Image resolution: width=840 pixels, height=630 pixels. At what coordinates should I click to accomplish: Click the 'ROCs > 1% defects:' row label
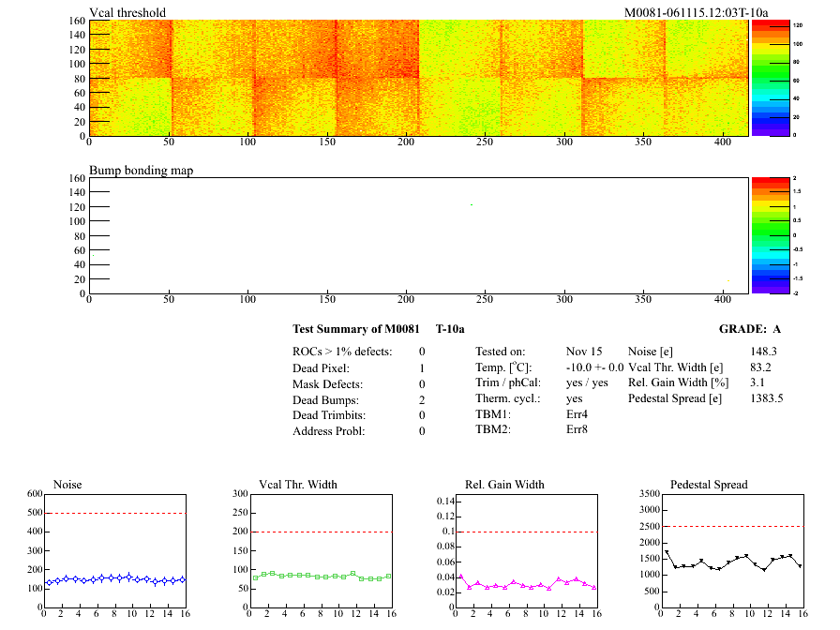pyautogui.click(x=342, y=352)
